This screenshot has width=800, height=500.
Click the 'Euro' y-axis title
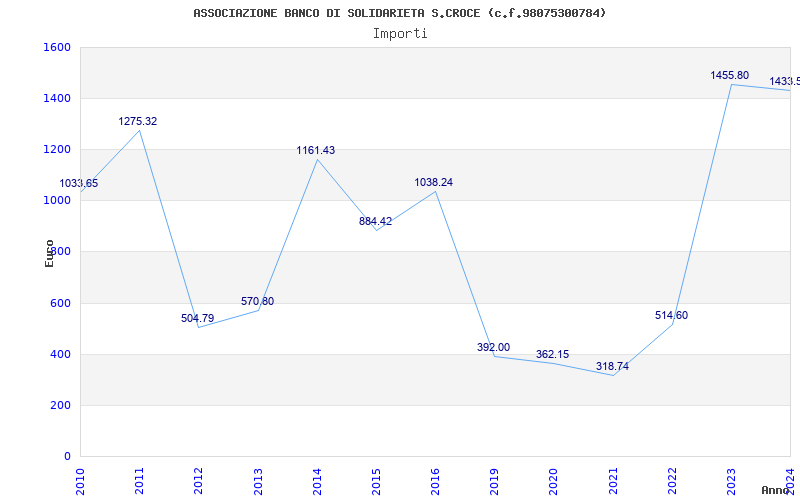coord(49,253)
